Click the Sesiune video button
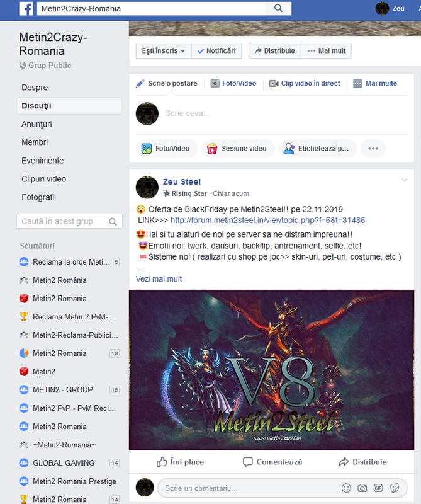 coord(238,149)
